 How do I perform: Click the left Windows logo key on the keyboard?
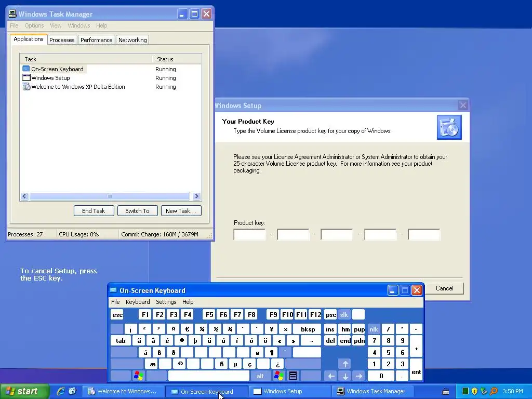point(138,376)
